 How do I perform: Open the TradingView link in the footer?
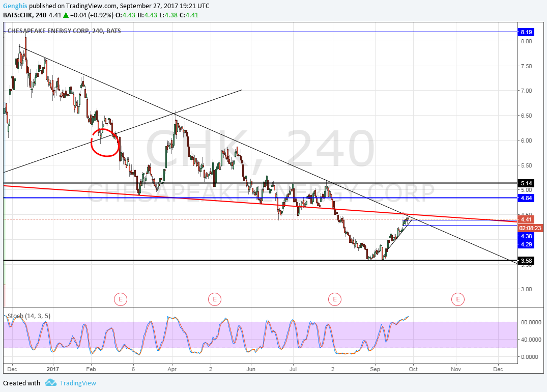click(x=78, y=383)
